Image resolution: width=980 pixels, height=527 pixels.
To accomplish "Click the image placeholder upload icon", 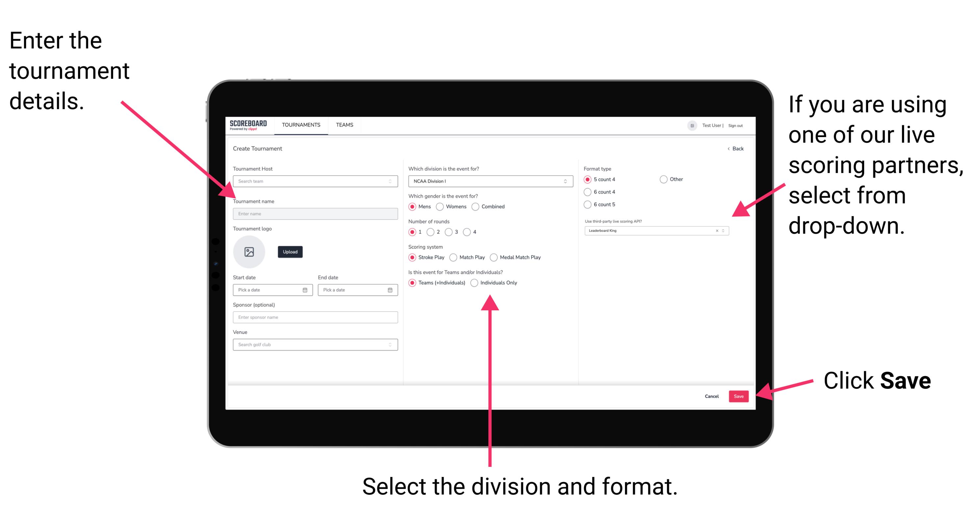I will pyautogui.click(x=250, y=251).
